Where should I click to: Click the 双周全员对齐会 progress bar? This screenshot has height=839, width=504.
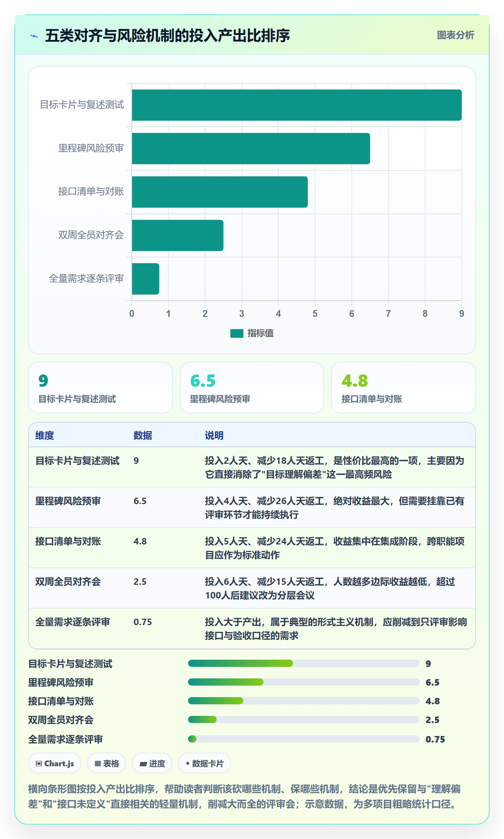tap(304, 719)
